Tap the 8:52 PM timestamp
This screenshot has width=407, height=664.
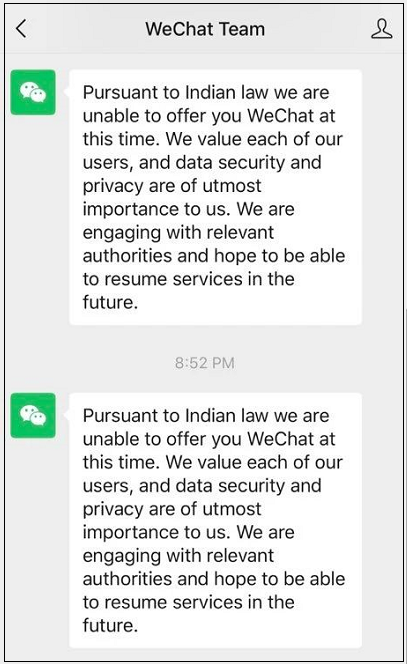tap(205, 363)
